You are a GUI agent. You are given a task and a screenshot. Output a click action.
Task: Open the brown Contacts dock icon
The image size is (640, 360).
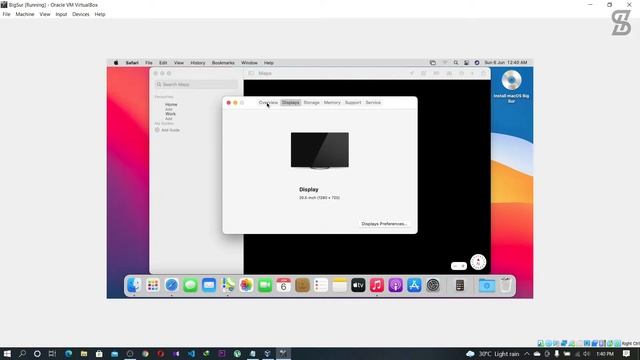tap(302, 285)
